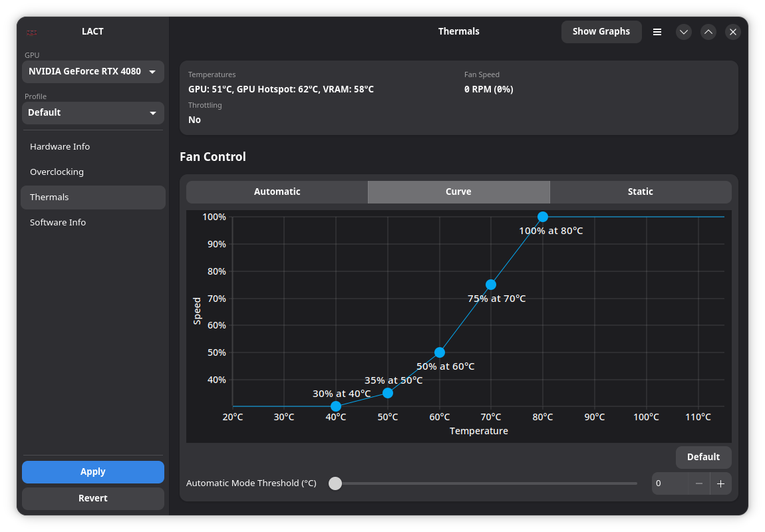Maximize the LACT window
The width and height of the screenshot is (765, 532).
click(x=708, y=32)
